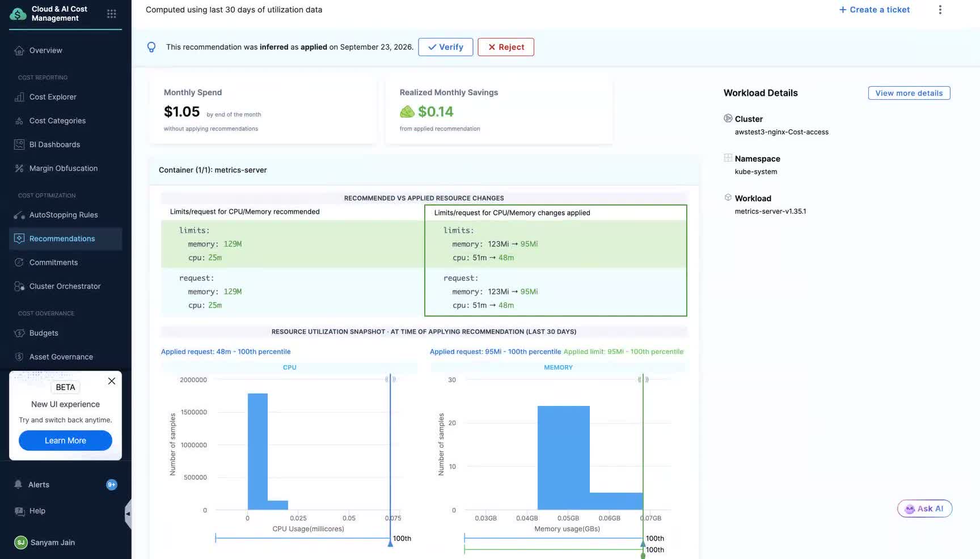Click the Margin Obfuscation percent icon
This screenshot has width=980, height=559.
19,168
